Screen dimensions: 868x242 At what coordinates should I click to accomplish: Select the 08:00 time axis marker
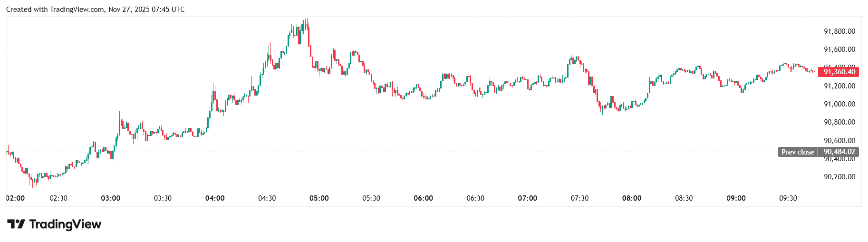coord(632,198)
